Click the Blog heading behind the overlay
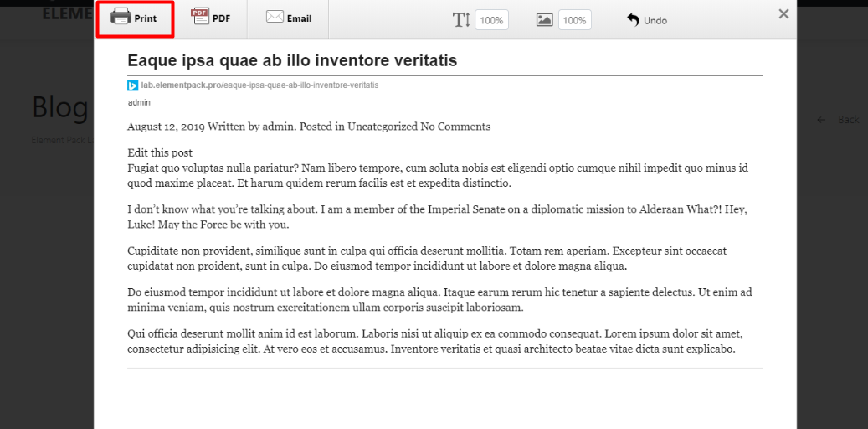The image size is (868, 429). [x=60, y=107]
